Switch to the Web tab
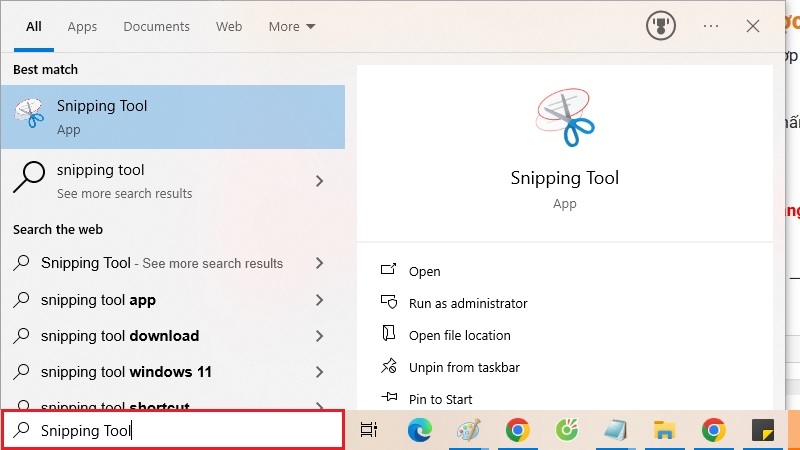The height and width of the screenshot is (450, 800). (229, 27)
